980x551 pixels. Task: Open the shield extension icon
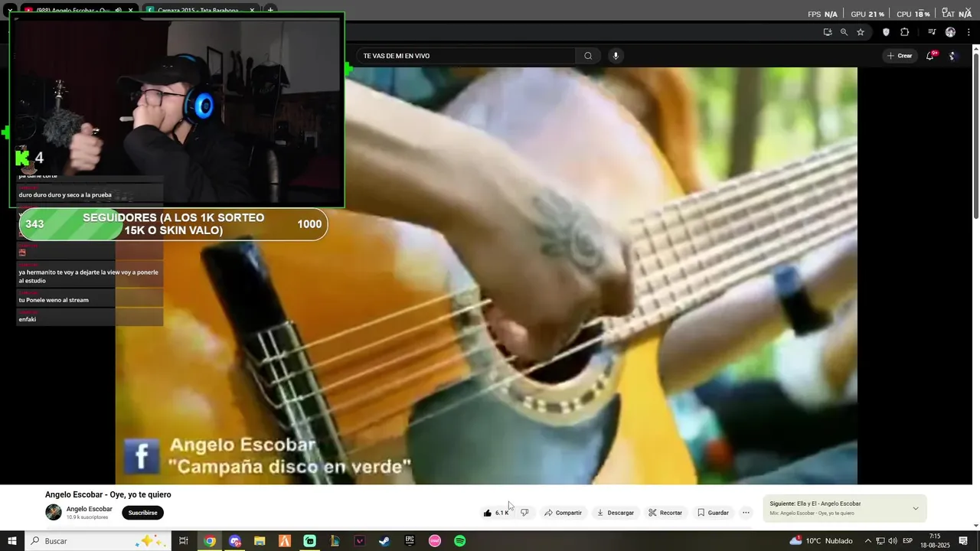(887, 32)
